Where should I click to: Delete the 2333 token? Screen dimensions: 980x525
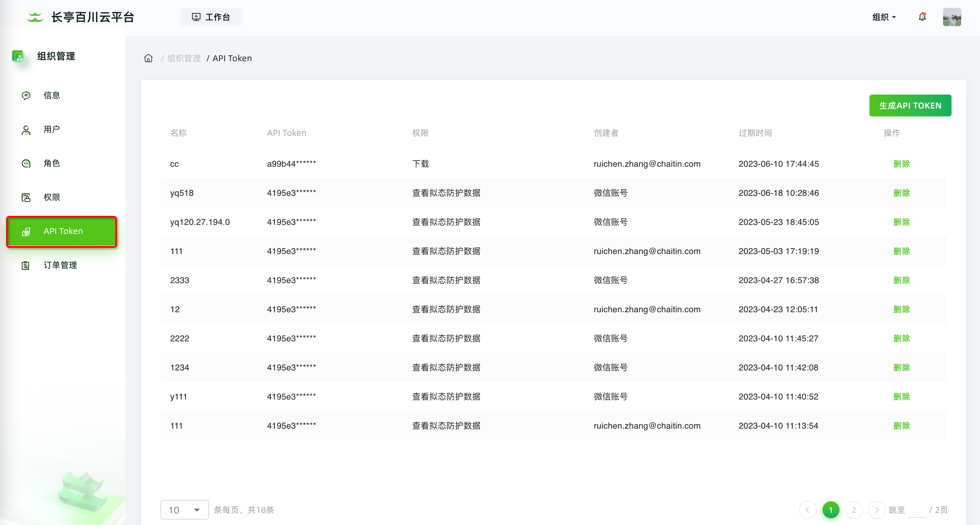pyautogui.click(x=902, y=280)
